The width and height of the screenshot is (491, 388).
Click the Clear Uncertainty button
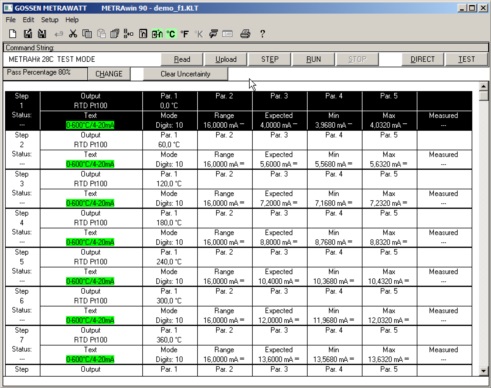click(185, 74)
